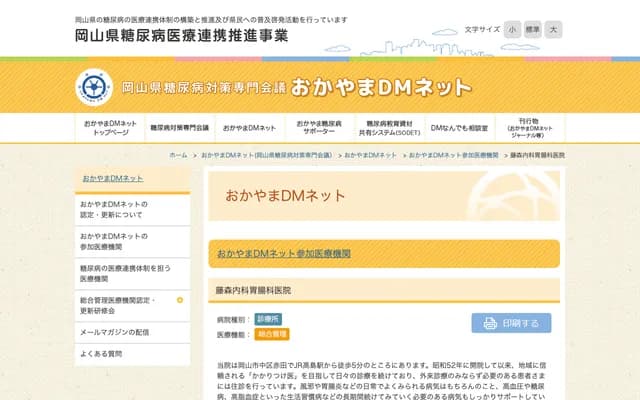Open DMなんでも相談室 nav item
Viewport: 640px width, 400px height.
(459, 128)
